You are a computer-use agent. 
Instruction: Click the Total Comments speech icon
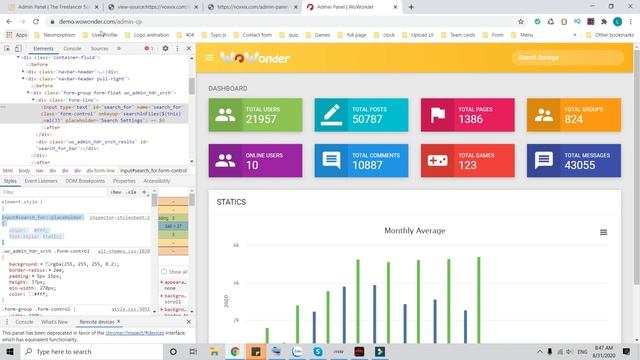pyautogui.click(x=331, y=160)
